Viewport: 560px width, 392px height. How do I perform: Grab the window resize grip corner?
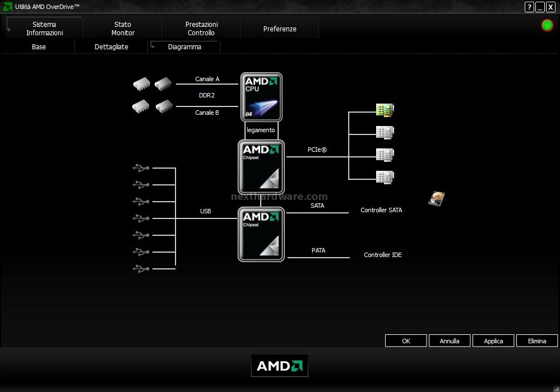(556, 388)
